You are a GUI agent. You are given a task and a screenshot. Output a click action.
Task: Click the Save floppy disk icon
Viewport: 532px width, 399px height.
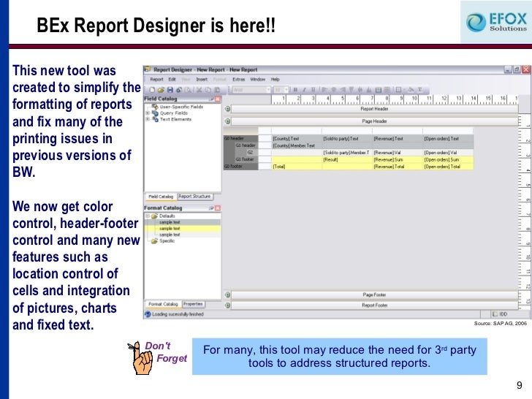170,90
